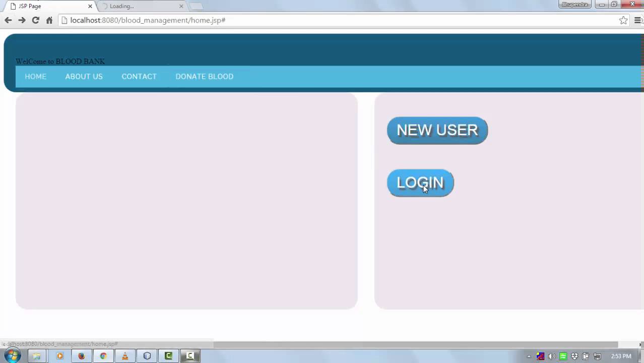
Task: Click the volume speaker icon in tray
Action: click(x=552, y=356)
